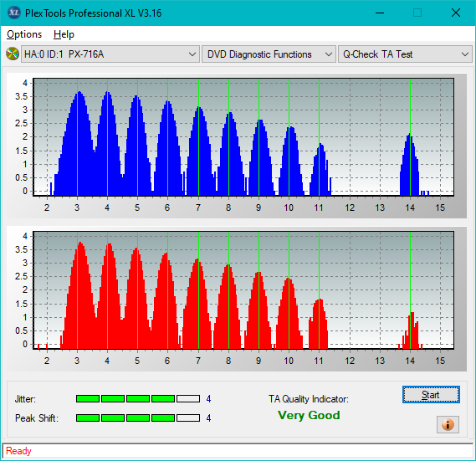Expand the DVD Diagnostic Functions dropdown
476x461 pixels.
pos(269,54)
